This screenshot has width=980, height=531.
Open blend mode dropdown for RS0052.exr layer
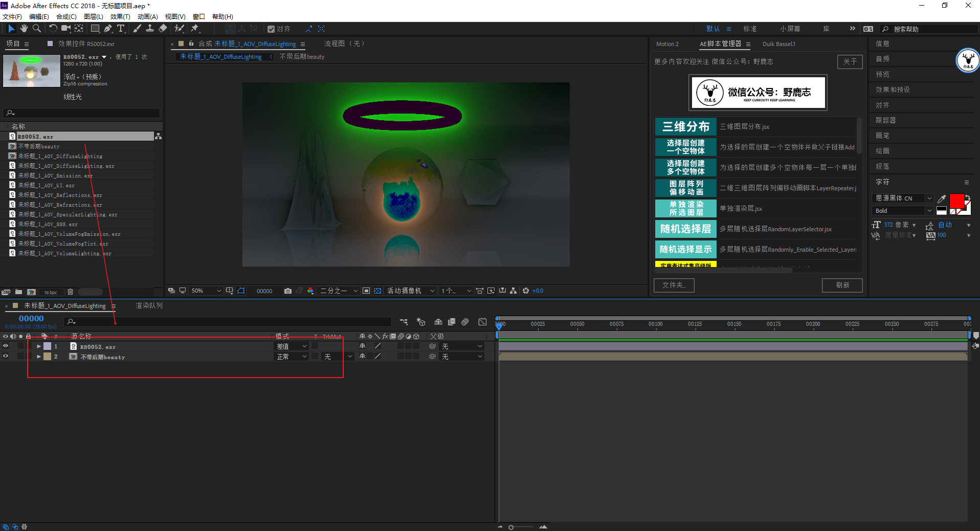click(x=292, y=346)
